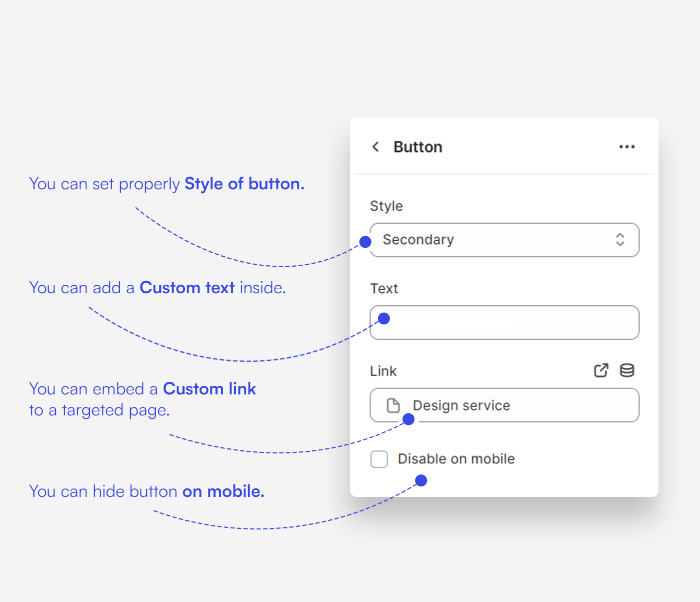The image size is (700, 602).
Task: Click the back chevron beside Button title
Action: coord(375,147)
